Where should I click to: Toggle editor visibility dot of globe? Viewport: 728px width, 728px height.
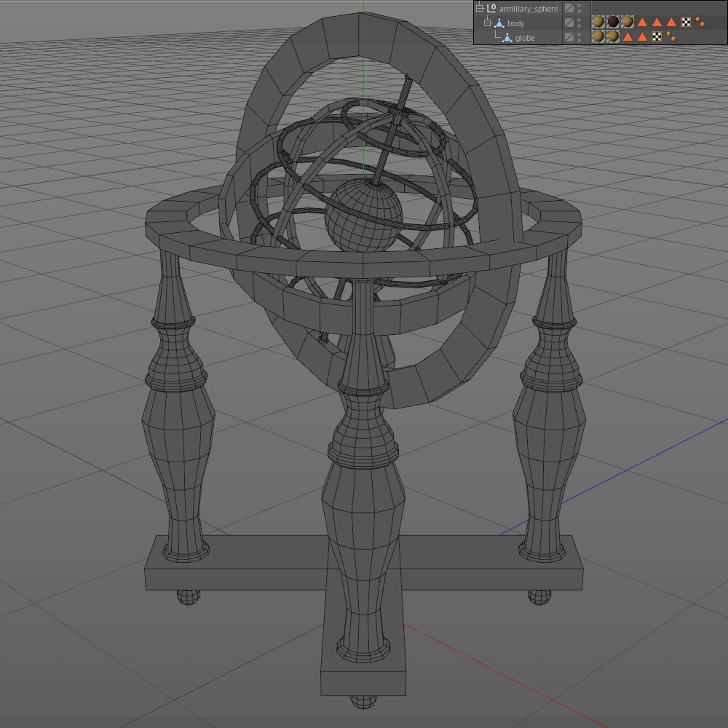tap(579, 34)
